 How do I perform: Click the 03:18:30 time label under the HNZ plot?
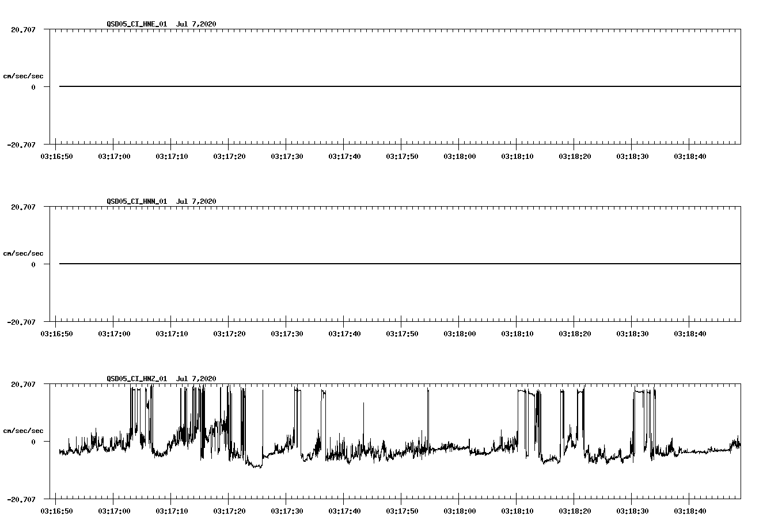(632, 511)
